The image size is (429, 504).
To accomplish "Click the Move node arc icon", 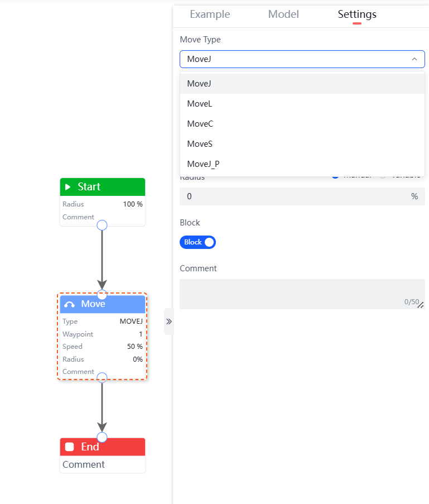I will [70, 304].
